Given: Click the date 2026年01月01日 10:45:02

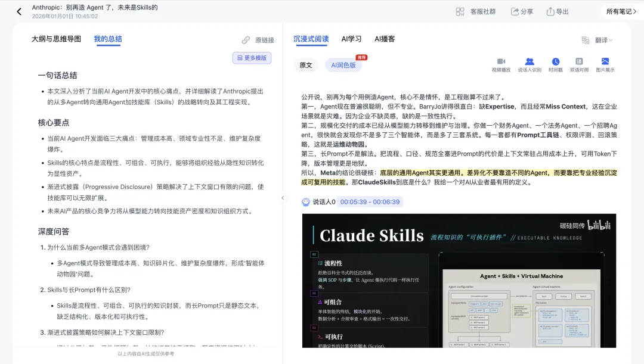Looking at the screenshot, I should pos(65,17).
